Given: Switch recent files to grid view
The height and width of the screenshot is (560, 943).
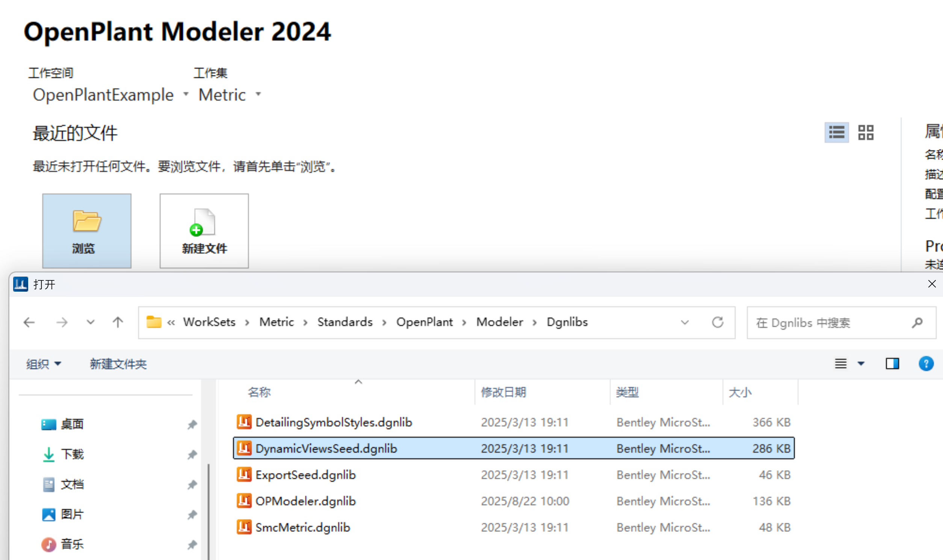Looking at the screenshot, I should (x=866, y=132).
